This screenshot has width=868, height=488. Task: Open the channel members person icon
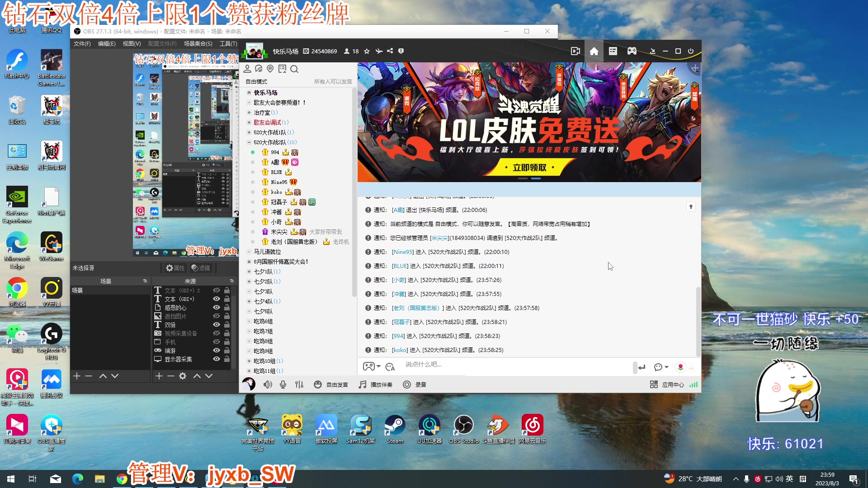[247, 69]
